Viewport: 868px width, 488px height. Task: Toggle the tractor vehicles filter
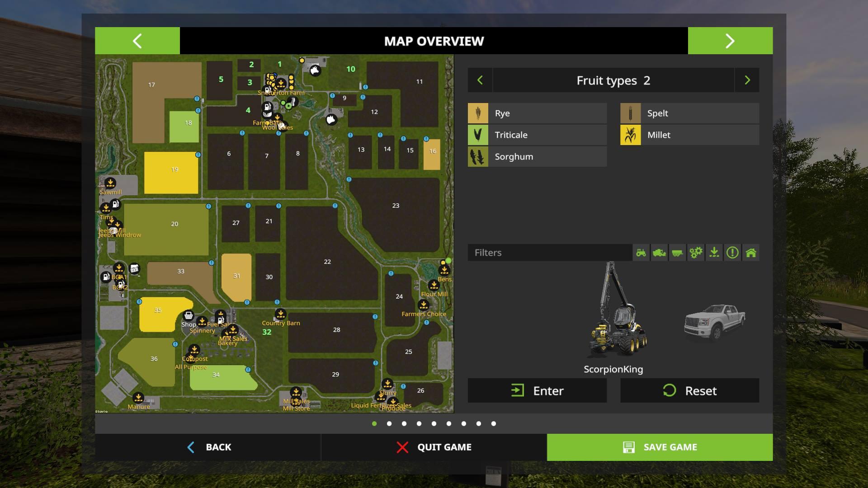[x=641, y=253]
